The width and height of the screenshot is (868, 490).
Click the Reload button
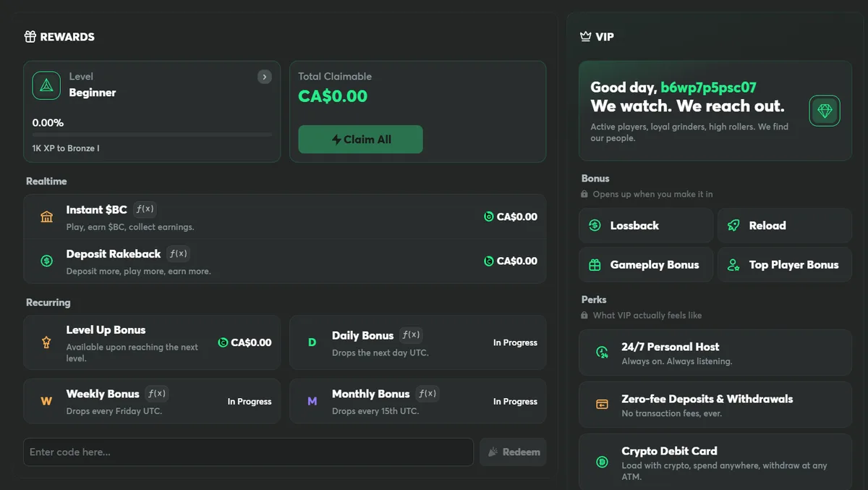pos(785,225)
